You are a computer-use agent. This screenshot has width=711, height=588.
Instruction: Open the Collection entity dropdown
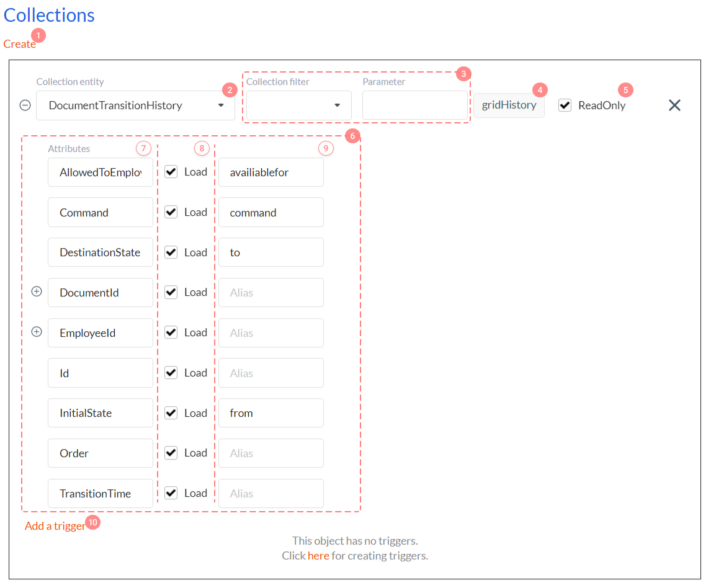[136, 105]
